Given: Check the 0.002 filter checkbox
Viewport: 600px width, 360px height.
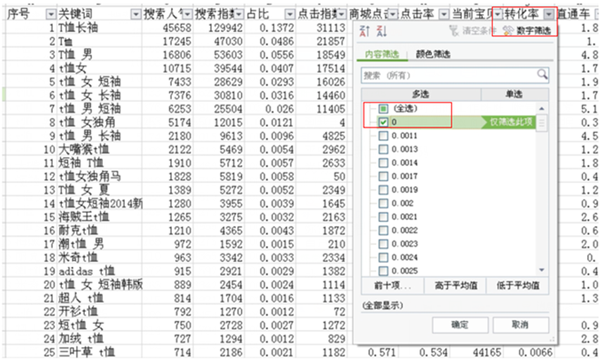Looking at the screenshot, I should [383, 203].
